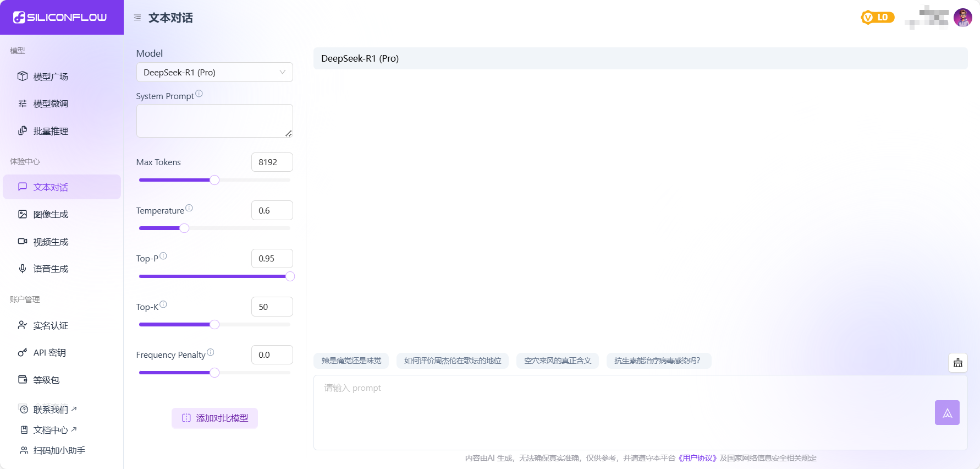Screen dimensions: 980x469
Task: Select 视频生成 in sidebar
Action: pos(62,242)
